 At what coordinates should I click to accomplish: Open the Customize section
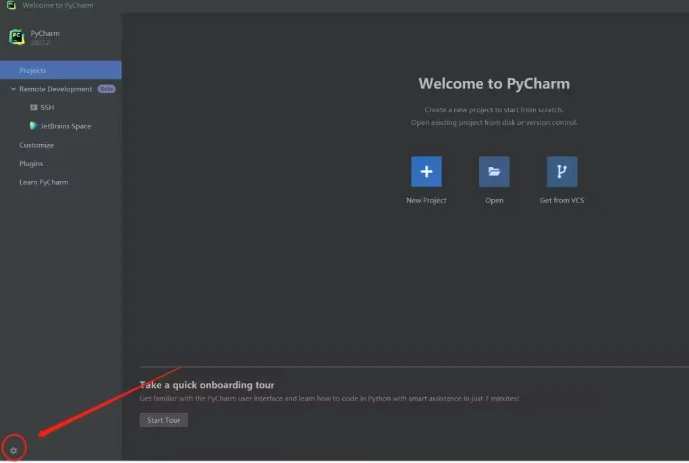point(36,145)
